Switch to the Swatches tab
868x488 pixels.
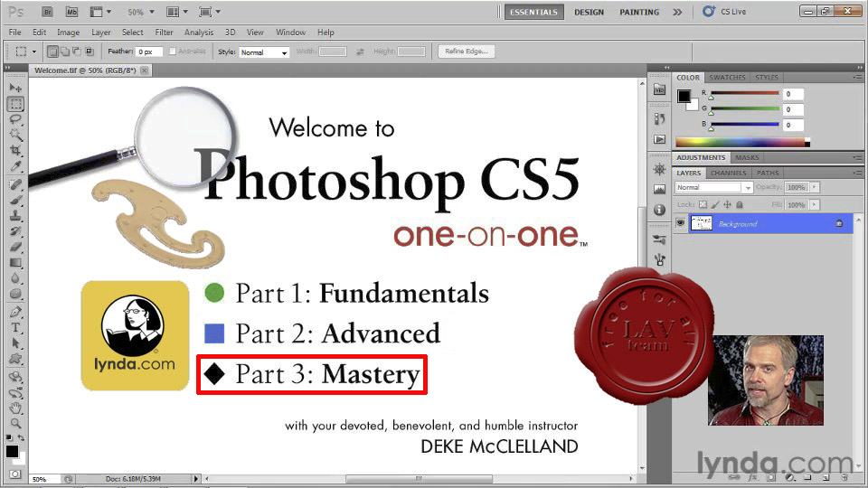click(727, 78)
